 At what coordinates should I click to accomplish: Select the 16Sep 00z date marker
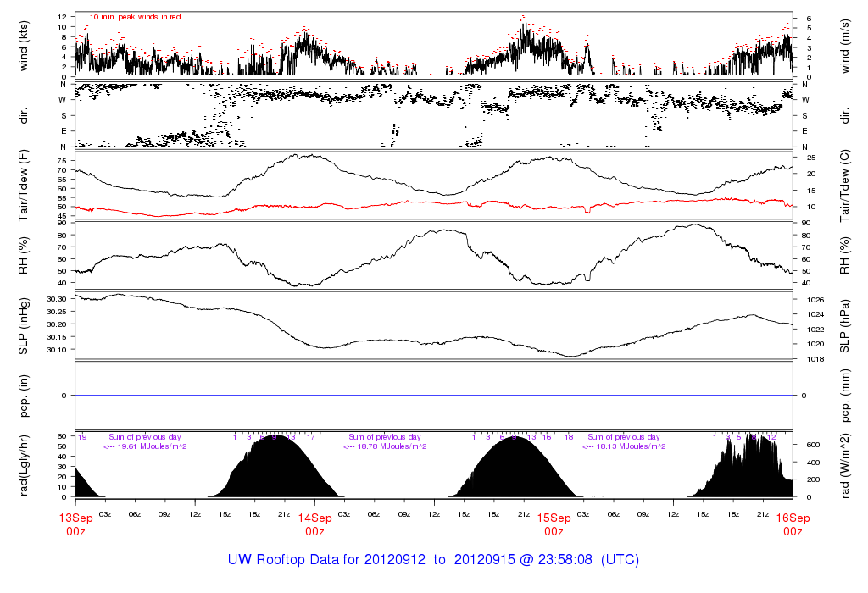(x=793, y=524)
